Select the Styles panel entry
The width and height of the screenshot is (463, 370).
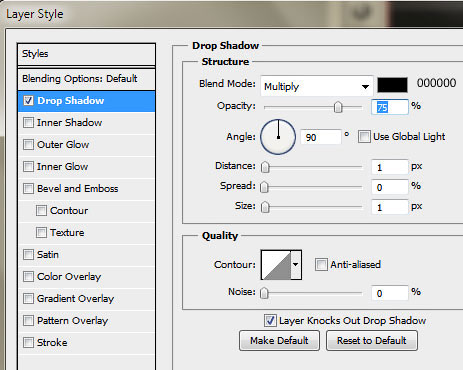(86, 54)
